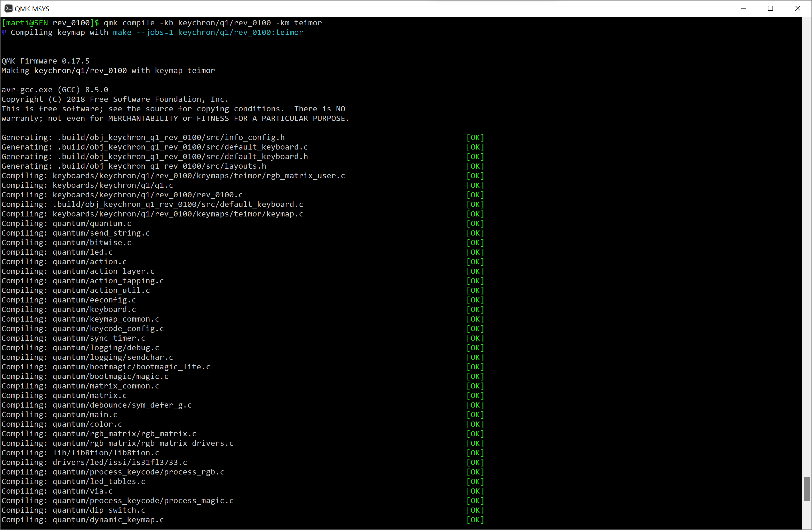Click the layouts.h generating line
This screenshot has height=530, width=812.
click(134, 166)
